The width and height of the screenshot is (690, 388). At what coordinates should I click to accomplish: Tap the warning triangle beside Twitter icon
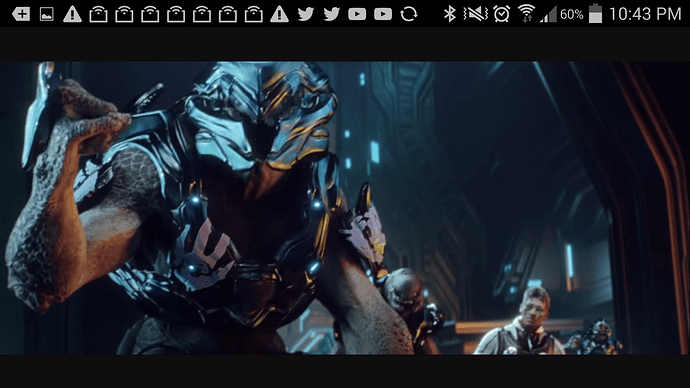pyautogui.click(x=279, y=14)
